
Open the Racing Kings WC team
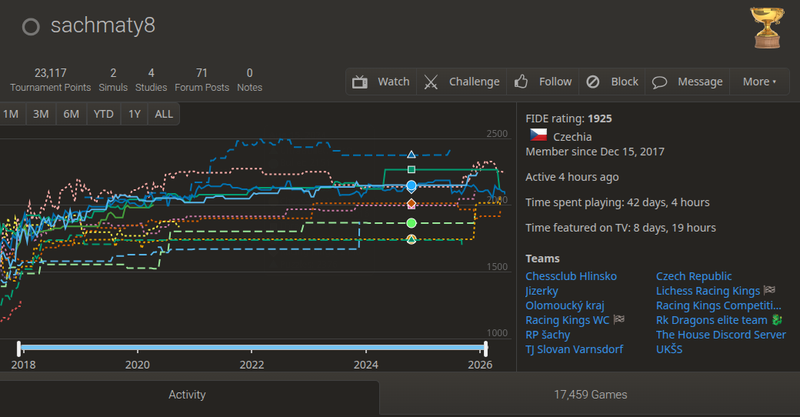pyautogui.click(x=575, y=320)
